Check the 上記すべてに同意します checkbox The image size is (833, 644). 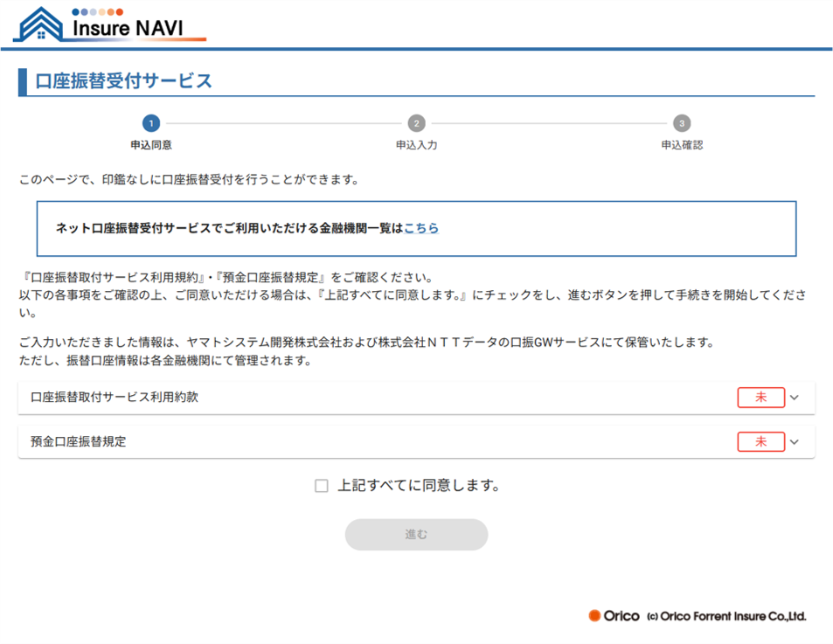pos(322,486)
